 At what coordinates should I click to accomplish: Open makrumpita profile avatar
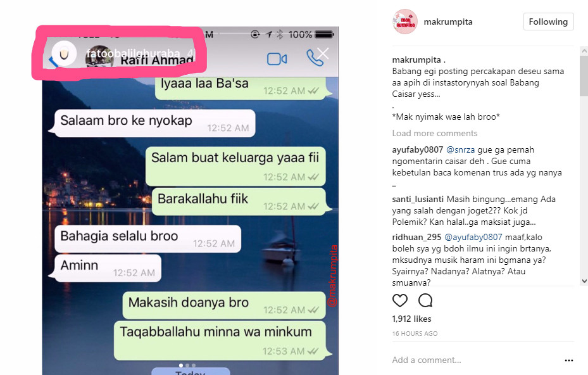(x=404, y=22)
